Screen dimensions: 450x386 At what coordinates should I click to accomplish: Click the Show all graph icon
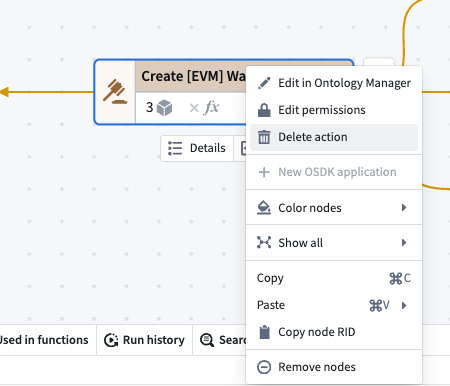tap(264, 242)
